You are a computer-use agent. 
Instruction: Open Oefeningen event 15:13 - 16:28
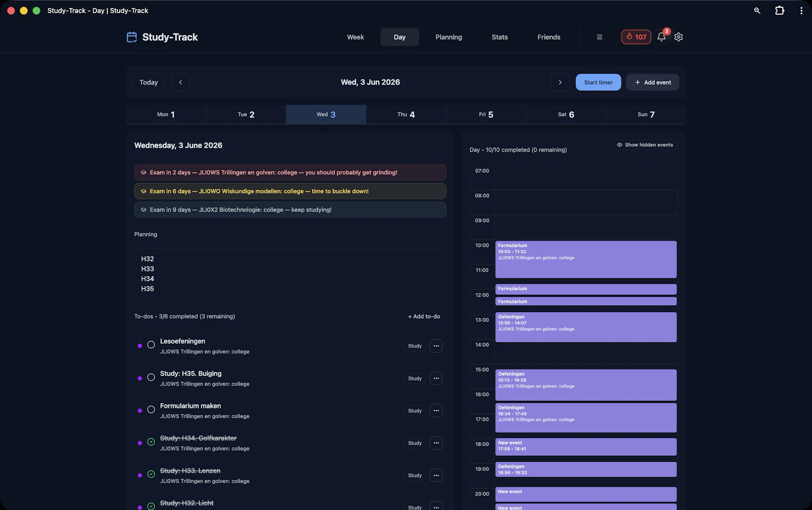pos(586,385)
